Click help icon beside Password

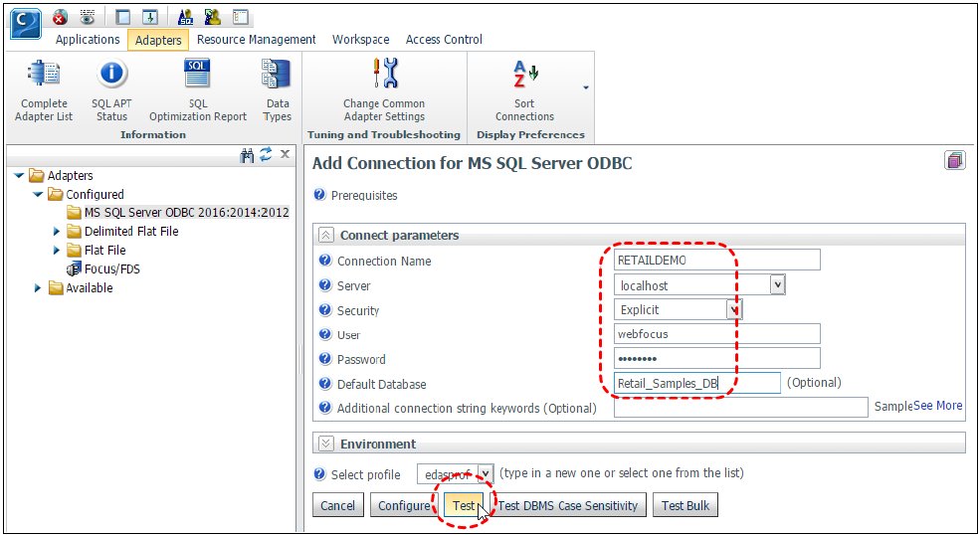coord(325,358)
